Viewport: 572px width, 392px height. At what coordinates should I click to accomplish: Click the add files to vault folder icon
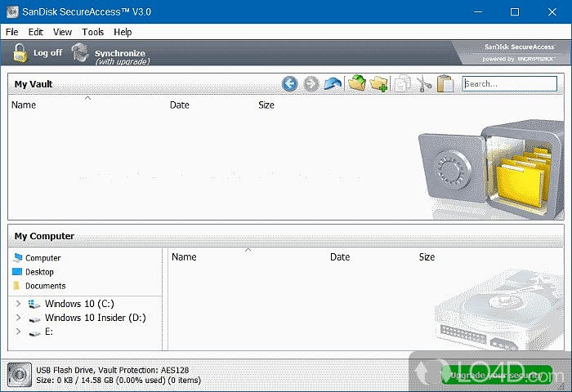[x=356, y=83]
